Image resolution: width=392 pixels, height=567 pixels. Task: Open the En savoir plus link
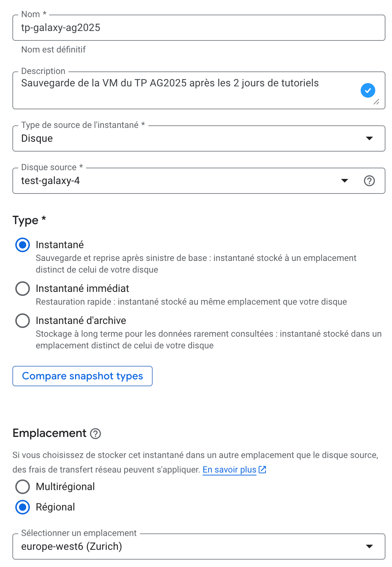229,470
